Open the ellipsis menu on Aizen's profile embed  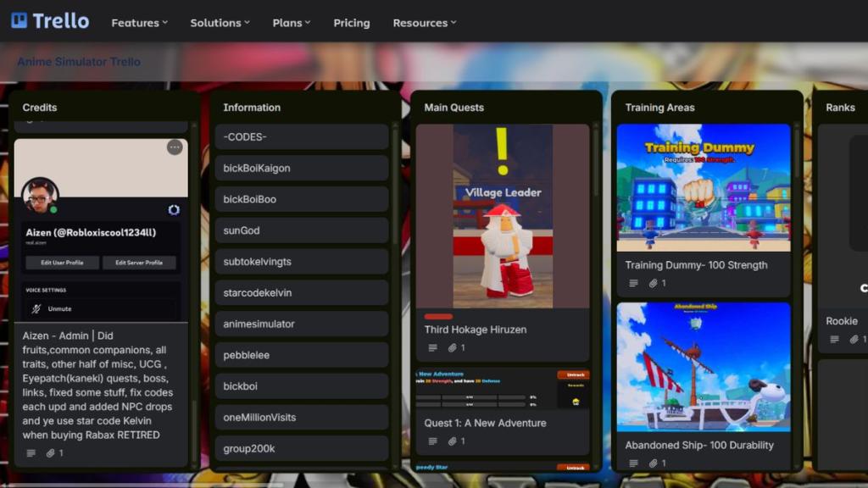point(175,147)
